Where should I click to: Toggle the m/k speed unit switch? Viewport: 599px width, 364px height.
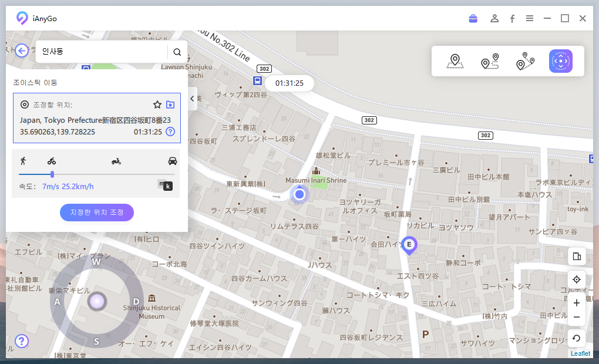point(165,186)
